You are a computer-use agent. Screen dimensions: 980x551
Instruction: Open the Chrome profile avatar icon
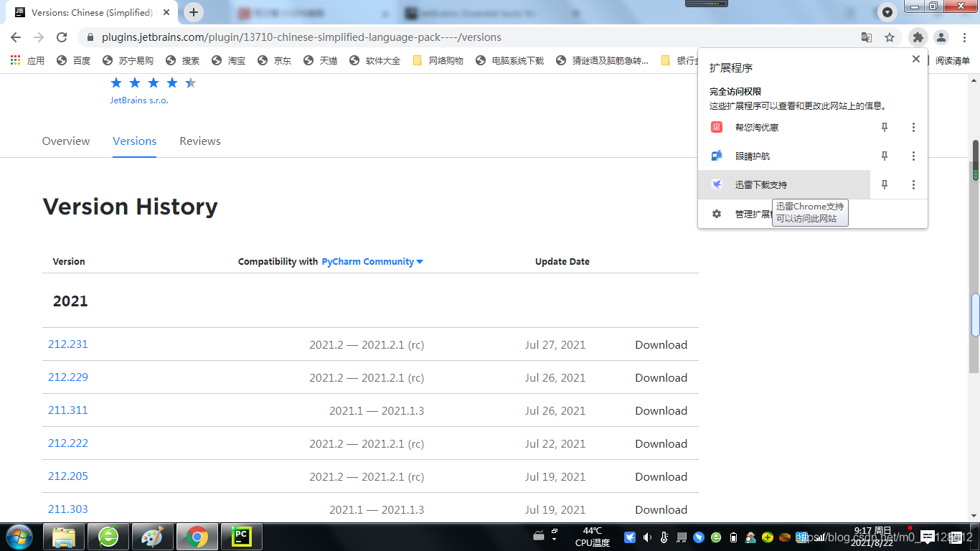pos(941,37)
